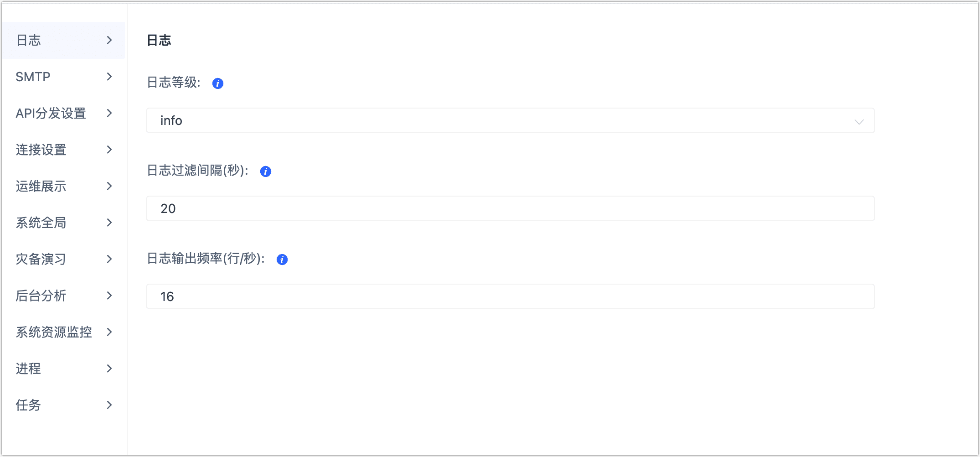Click info icon beside 日志过滤间隔 label
This screenshot has width=980, height=457.
click(266, 171)
